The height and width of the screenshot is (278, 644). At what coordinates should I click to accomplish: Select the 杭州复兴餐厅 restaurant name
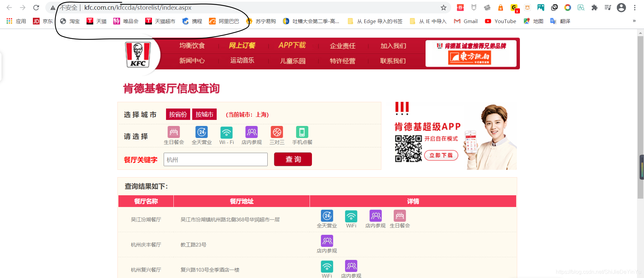tap(146, 270)
